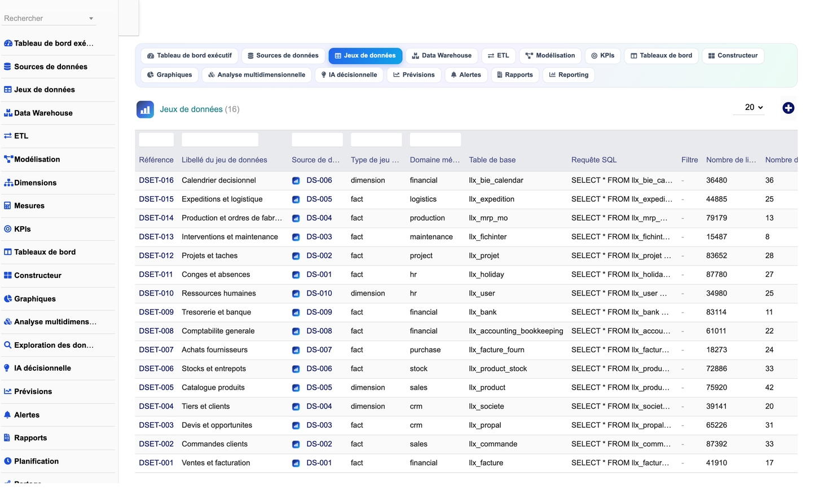Click source icon beside DS-006 in DSET-016 row
815x504 pixels.
point(296,181)
